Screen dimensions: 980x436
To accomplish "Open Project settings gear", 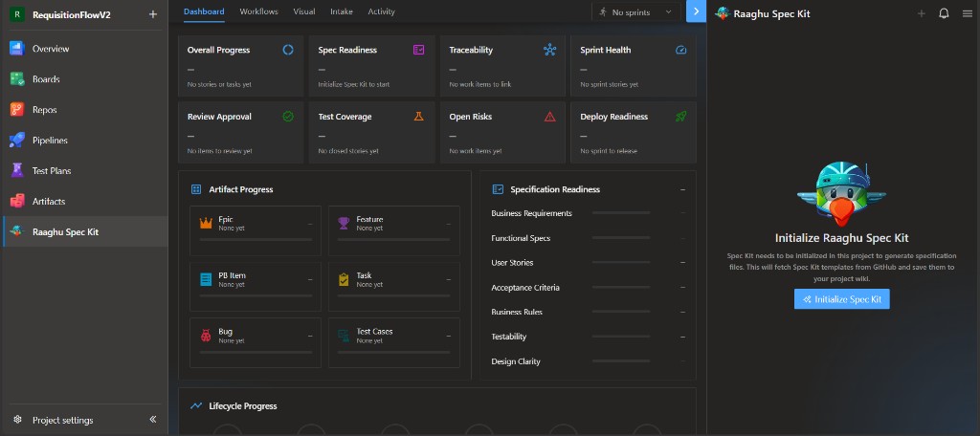I will click(17, 420).
